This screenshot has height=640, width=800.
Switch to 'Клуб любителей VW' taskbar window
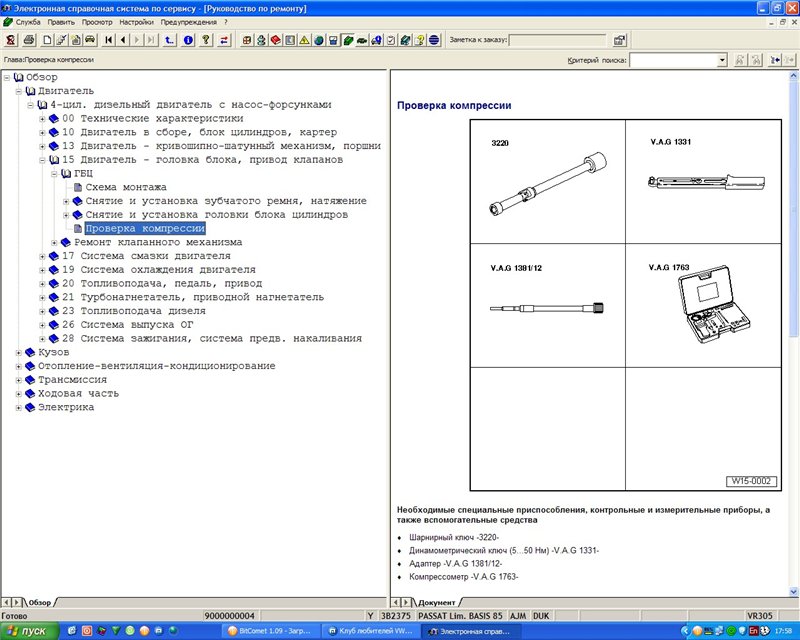[372, 631]
